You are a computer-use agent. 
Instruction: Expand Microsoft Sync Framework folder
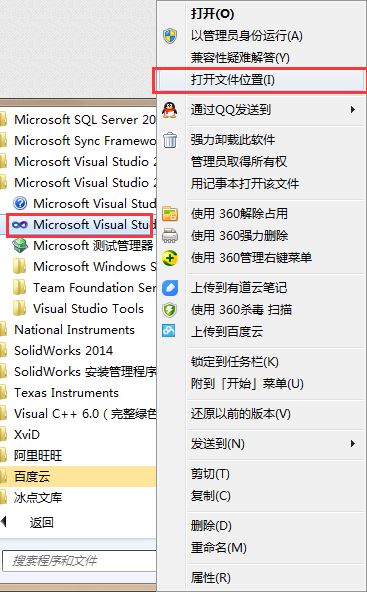click(x=78, y=140)
